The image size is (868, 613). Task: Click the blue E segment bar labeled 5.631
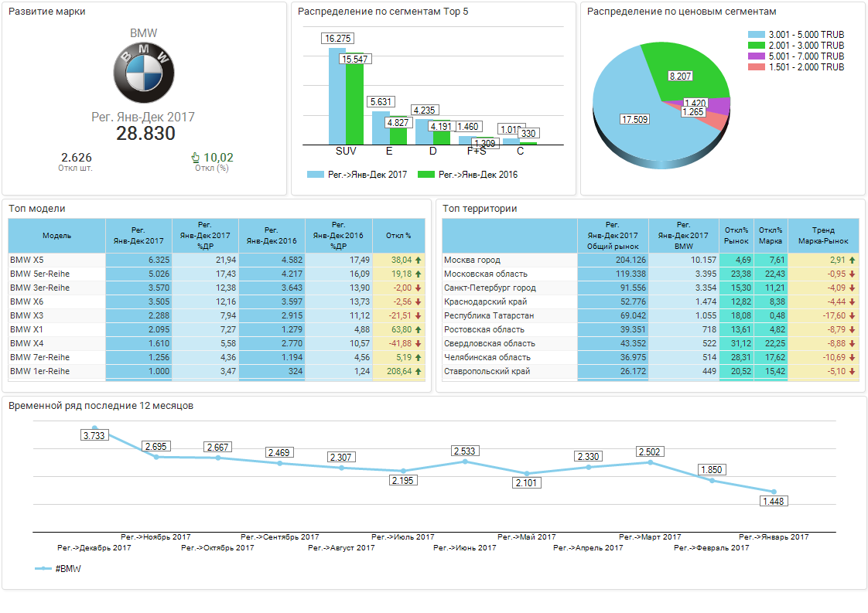381,128
